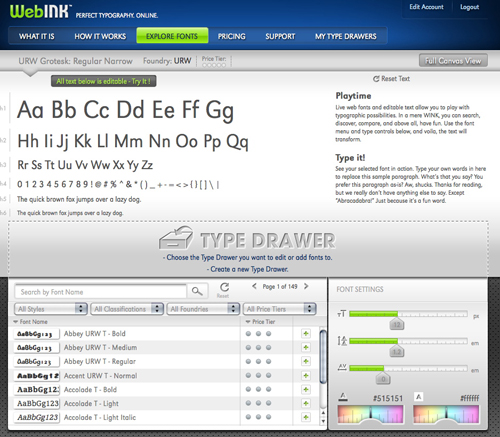Image resolution: width=500 pixels, height=437 pixels.
Task: Open the MY TYPE DRAWERS tab
Action: tap(346, 36)
